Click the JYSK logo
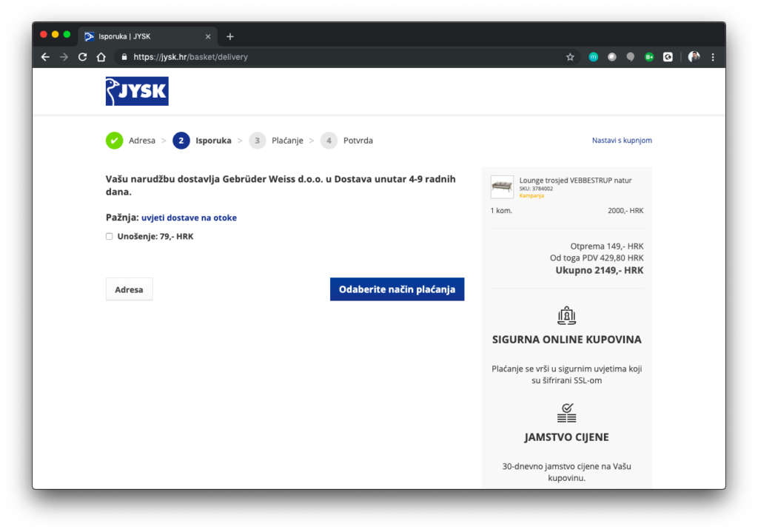Viewport: 758px width, 532px height. click(x=137, y=91)
